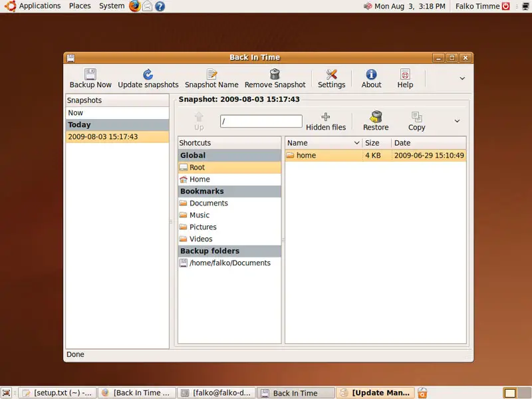Switch to the Firefox Back In Time taskbar window

[x=137, y=393]
